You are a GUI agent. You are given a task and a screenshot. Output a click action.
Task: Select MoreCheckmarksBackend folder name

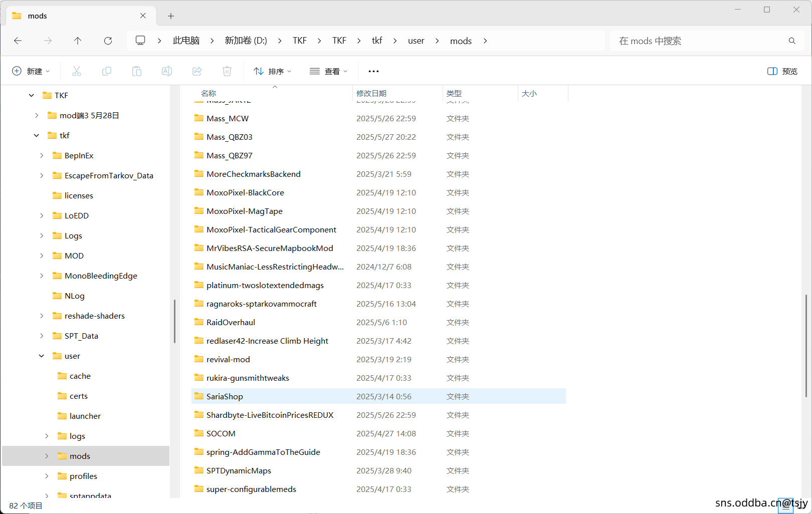254,174
